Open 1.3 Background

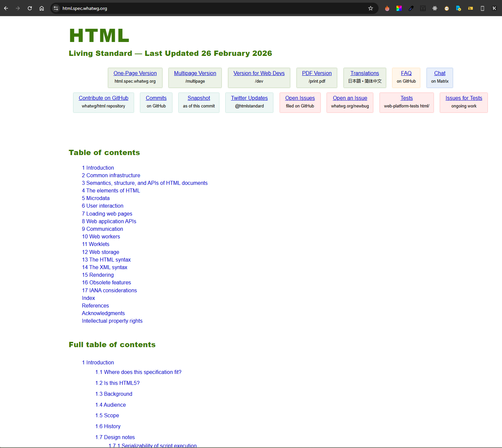click(x=114, y=394)
